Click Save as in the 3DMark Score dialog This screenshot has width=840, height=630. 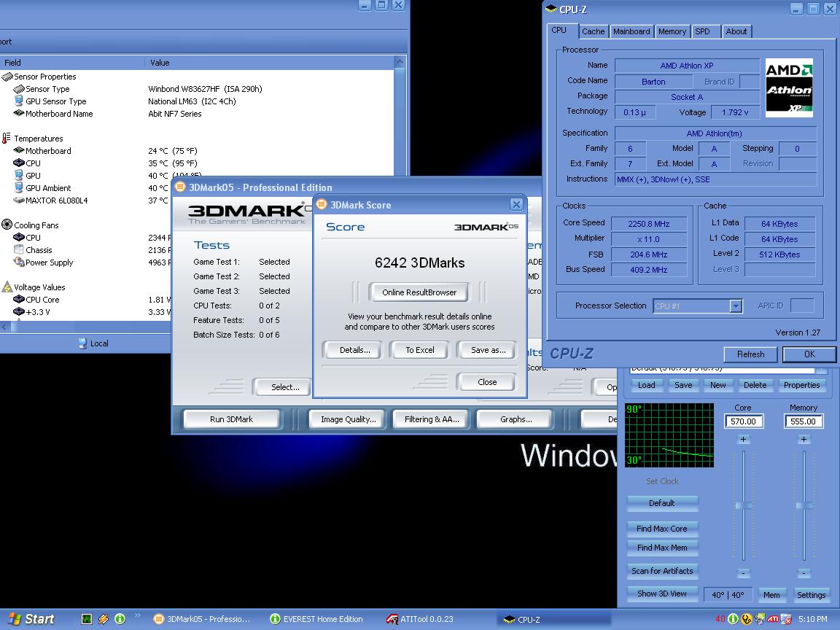[x=488, y=350]
